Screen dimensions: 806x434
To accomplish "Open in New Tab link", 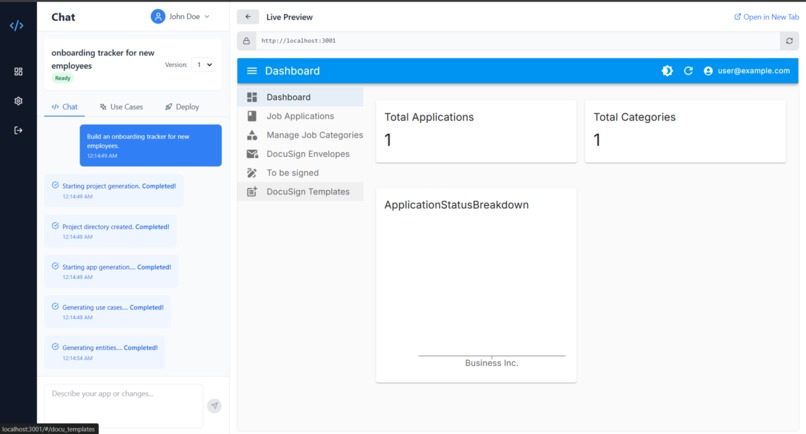I will [766, 17].
